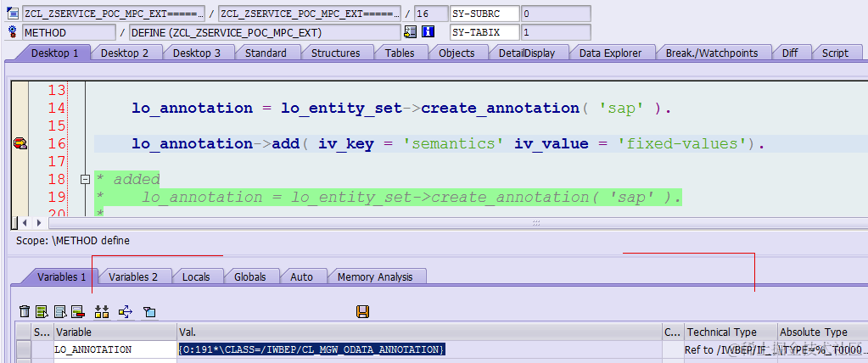Click the Ref to /IWBEP/IF_ technical type cell
Image resolution: width=868 pixels, height=363 pixels.
click(x=731, y=349)
